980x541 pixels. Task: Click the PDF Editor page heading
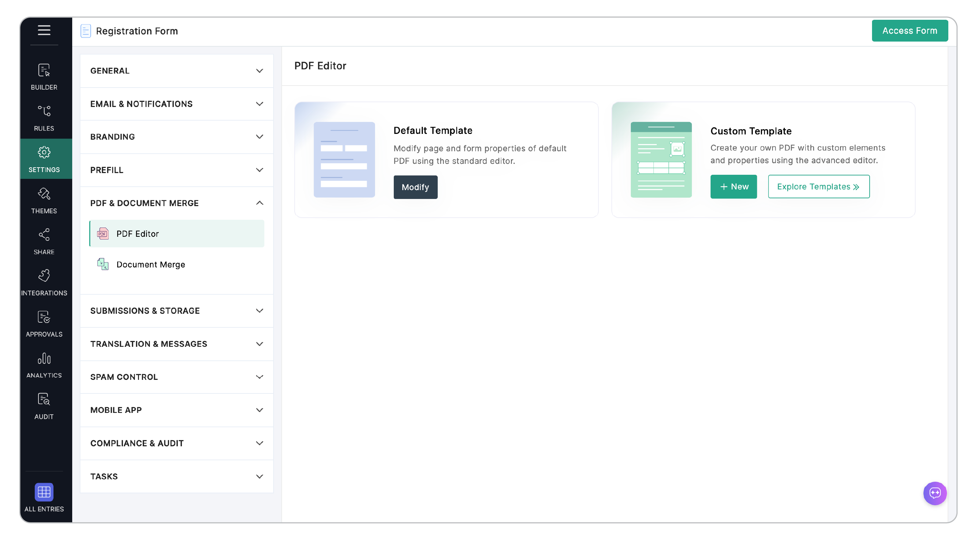[x=320, y=66]
